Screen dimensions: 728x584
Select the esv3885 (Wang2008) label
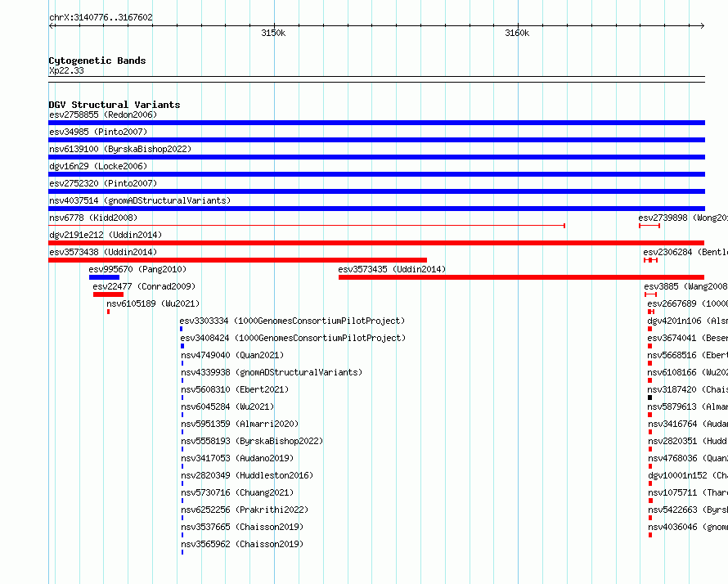click(685, 286)
